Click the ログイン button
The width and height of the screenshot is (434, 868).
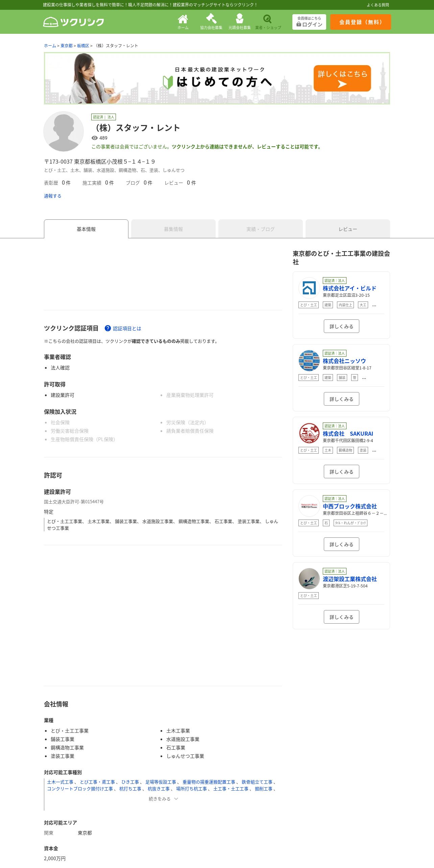click(x=309, y=22)
